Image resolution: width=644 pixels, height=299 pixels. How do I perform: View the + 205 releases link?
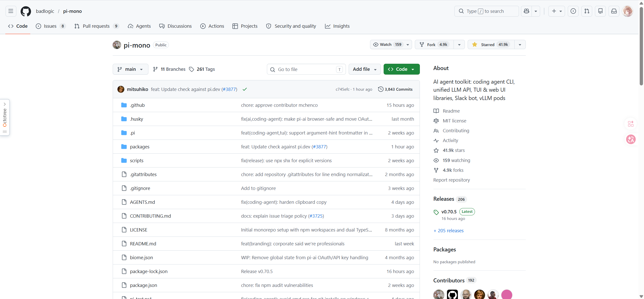[x=448, y=230]
